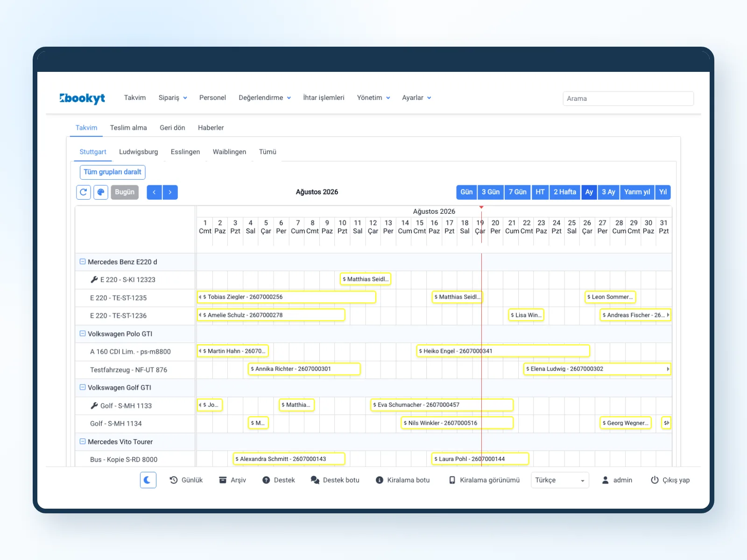Screen dimensions: 747x560
Task: Go to previous month arrow
Action: (154, 192)
